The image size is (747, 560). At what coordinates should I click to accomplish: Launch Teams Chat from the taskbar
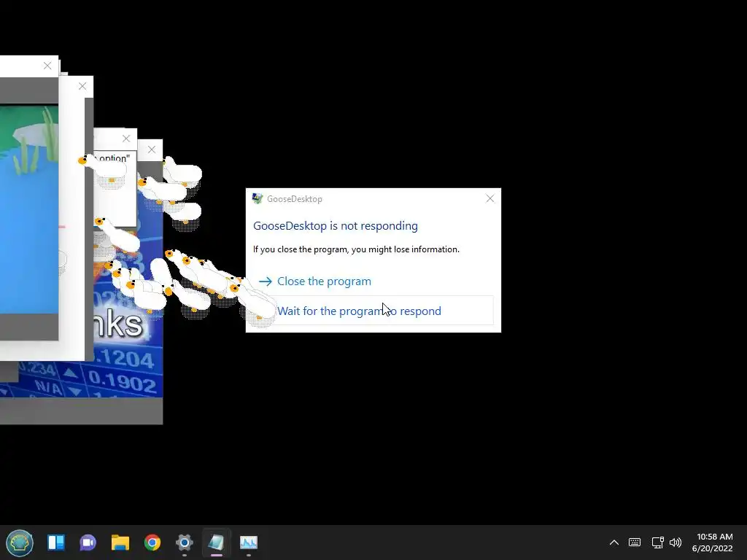point(88,542)
